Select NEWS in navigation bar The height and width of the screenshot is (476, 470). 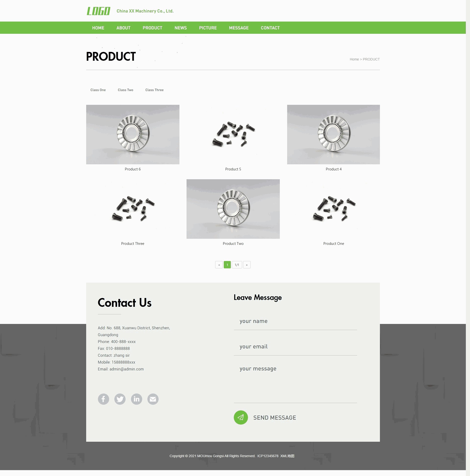click(181, 28)
